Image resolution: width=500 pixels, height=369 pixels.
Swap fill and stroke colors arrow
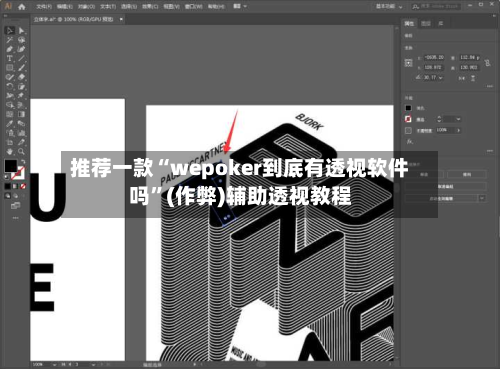23,162
